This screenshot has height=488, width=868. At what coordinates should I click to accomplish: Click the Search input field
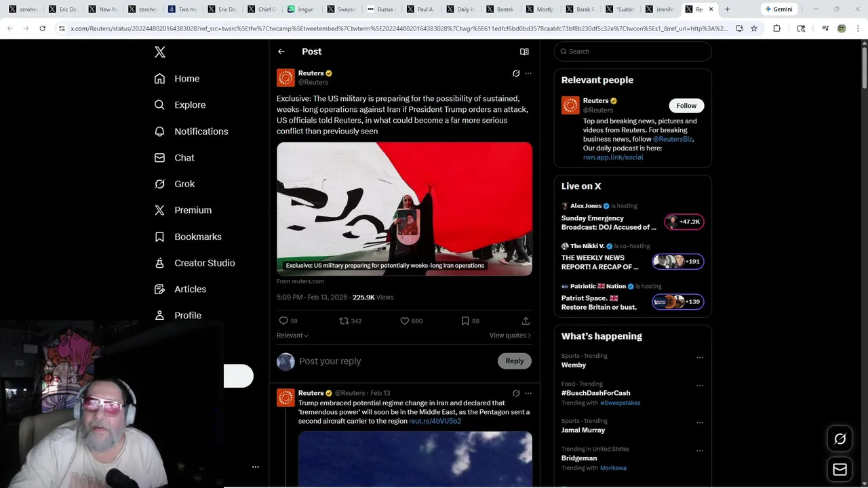click(633, 52)
